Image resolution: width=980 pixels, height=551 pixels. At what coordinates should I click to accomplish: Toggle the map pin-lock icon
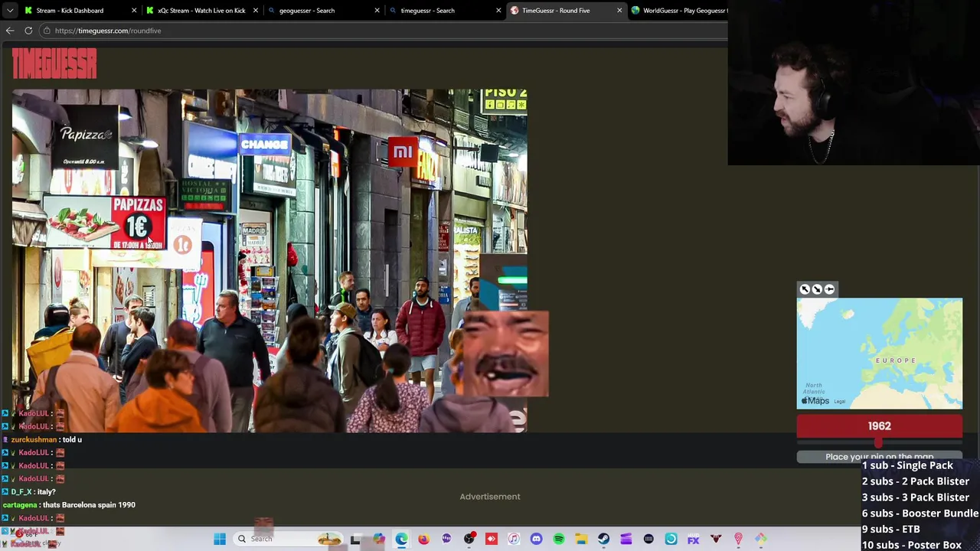click(x=829, y=289)
